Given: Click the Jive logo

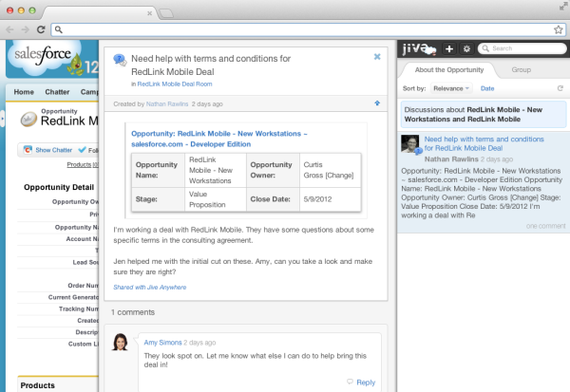Looking at the screenshot, I should (417, 48).
